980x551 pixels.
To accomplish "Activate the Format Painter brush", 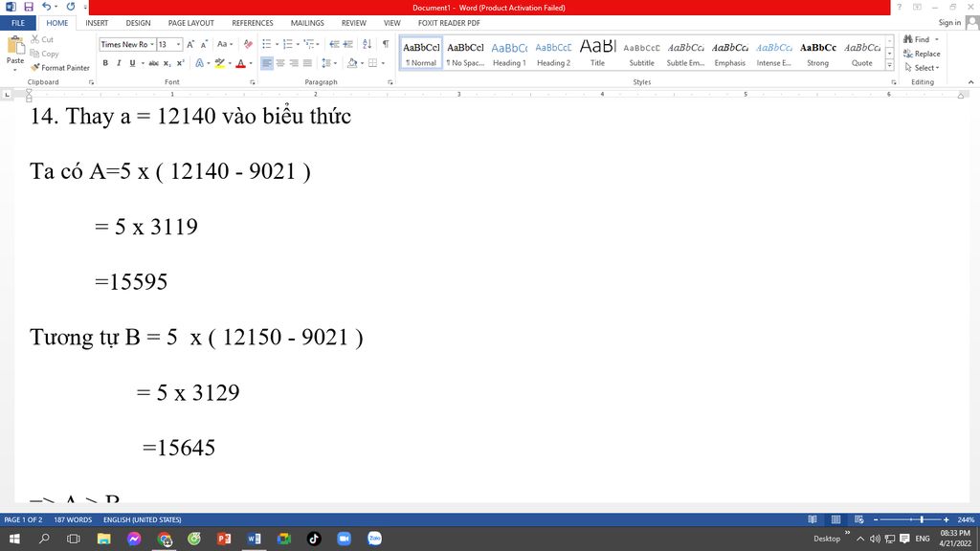I will [60, 68].
